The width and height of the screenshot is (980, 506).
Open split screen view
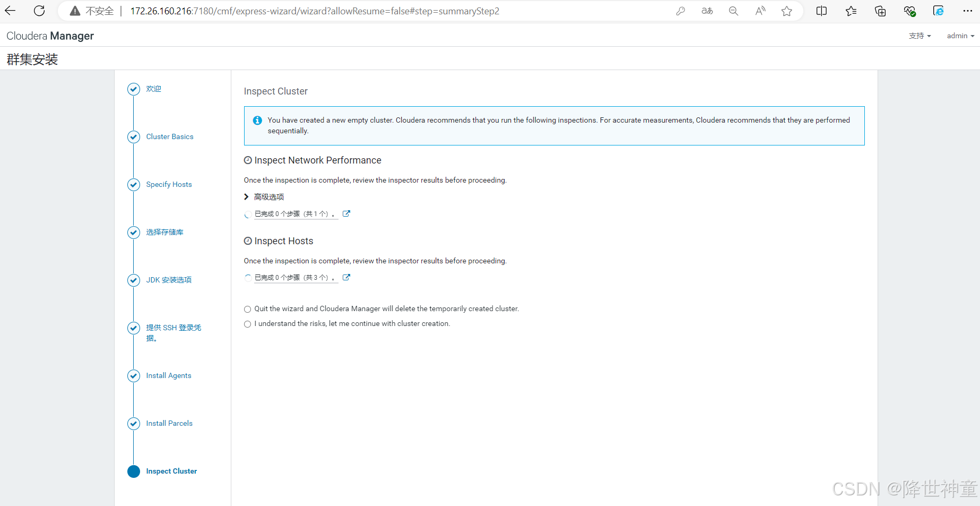pyautogui.click(x=821, y=11)
